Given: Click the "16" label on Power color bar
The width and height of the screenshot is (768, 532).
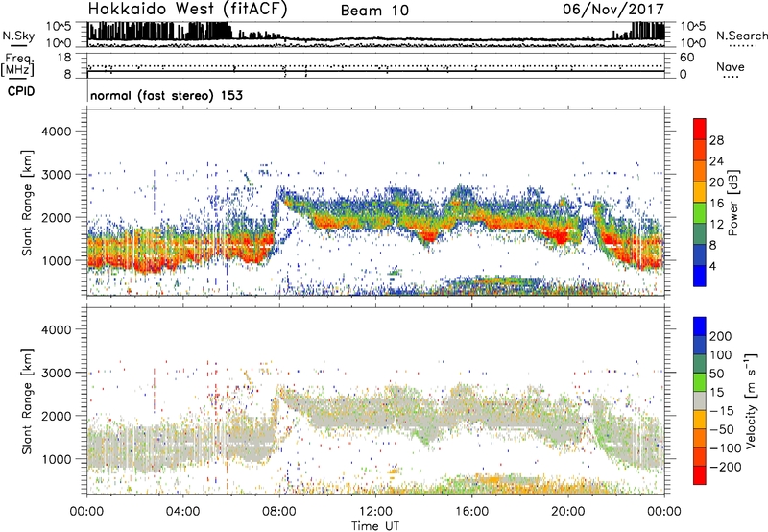Looking at the screenshot, I should click(x=716, y=204).
